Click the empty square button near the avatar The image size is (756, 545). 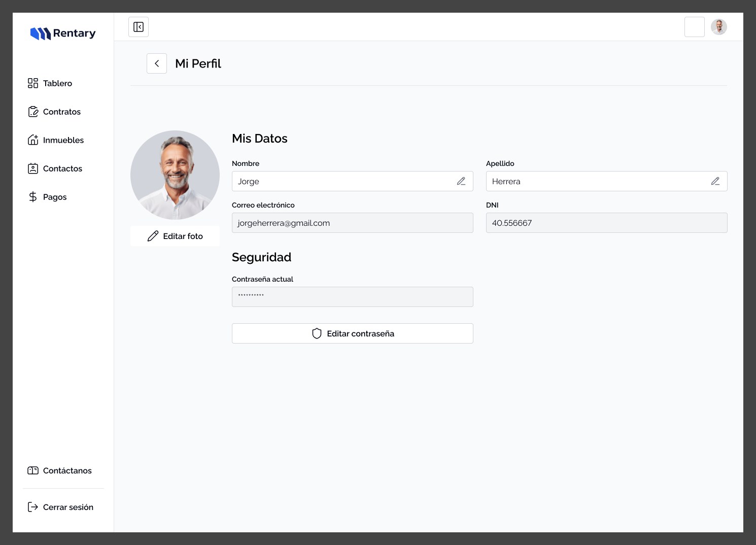click(695, 27)
